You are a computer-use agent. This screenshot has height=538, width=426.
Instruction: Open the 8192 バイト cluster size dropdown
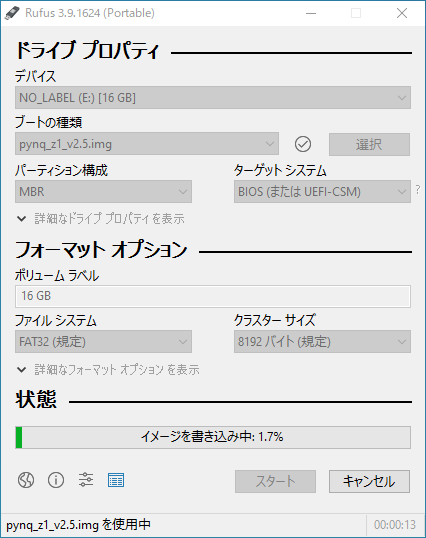322,341
